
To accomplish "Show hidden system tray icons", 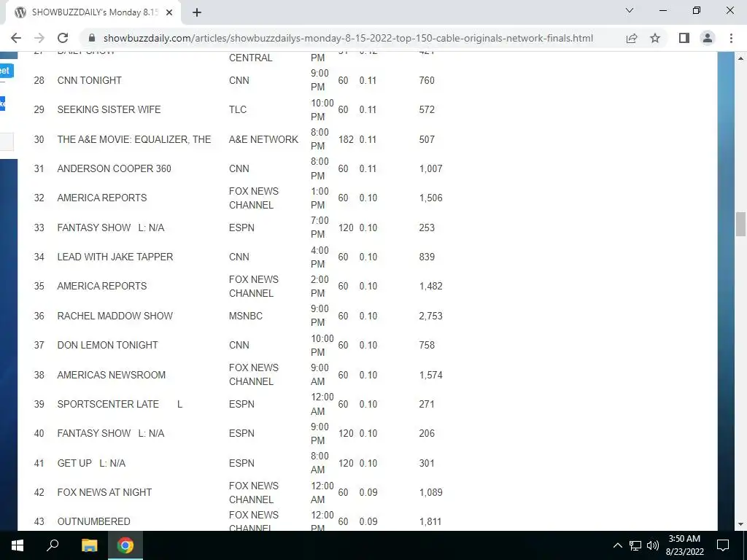I will click(x=617, y=545).
